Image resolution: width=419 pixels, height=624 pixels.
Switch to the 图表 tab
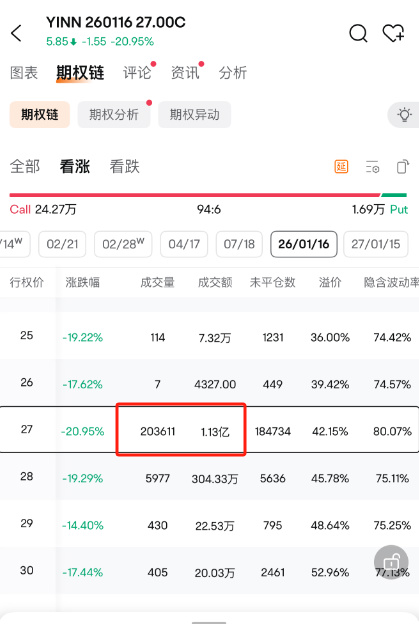[24, 73]
